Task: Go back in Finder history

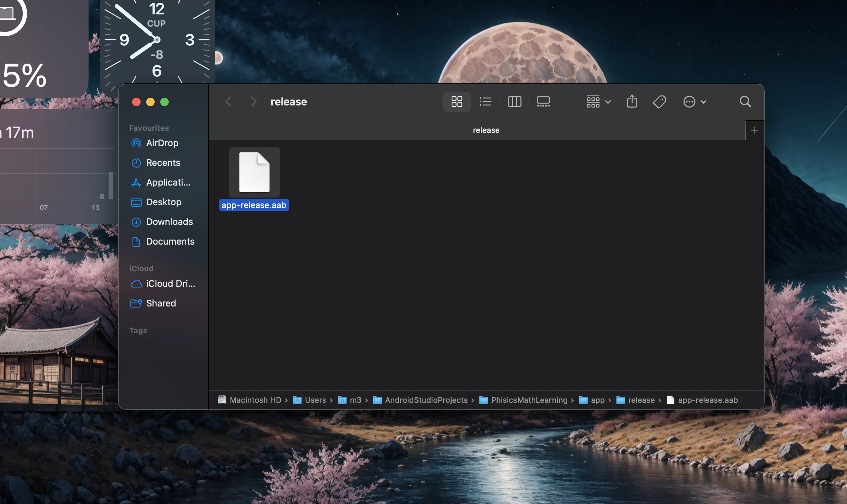Action: [228, 102]
